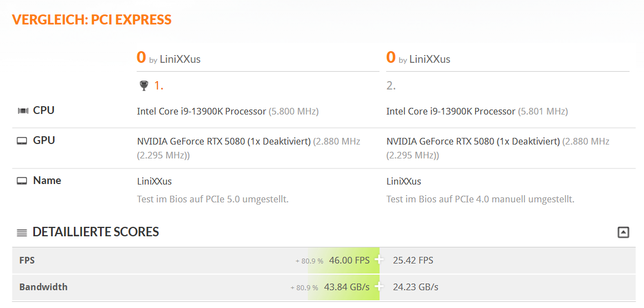Click the CPU chip icon
This screenshot has height=308, width=644.
click(x=23, y=111)
